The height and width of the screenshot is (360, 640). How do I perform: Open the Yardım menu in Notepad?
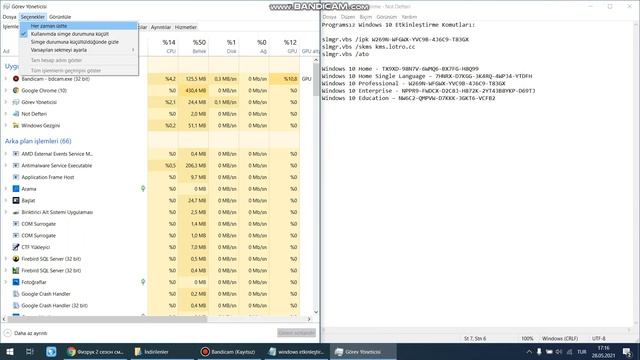[409, 17]
